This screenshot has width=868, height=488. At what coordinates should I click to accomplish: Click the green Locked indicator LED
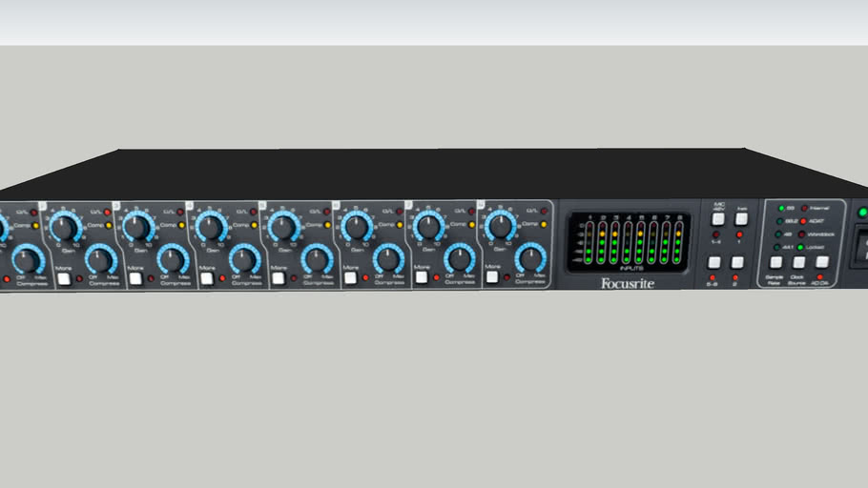tap(801, 248)
